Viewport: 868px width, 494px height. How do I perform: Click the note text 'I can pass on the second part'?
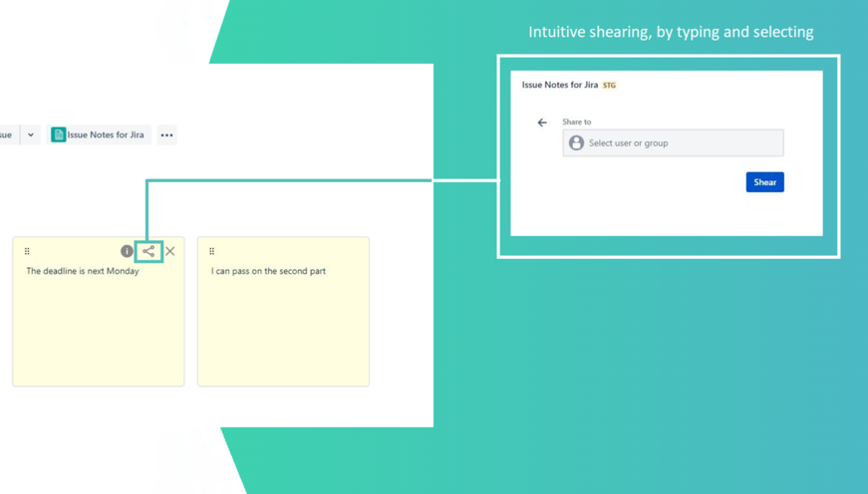point(268,271)
